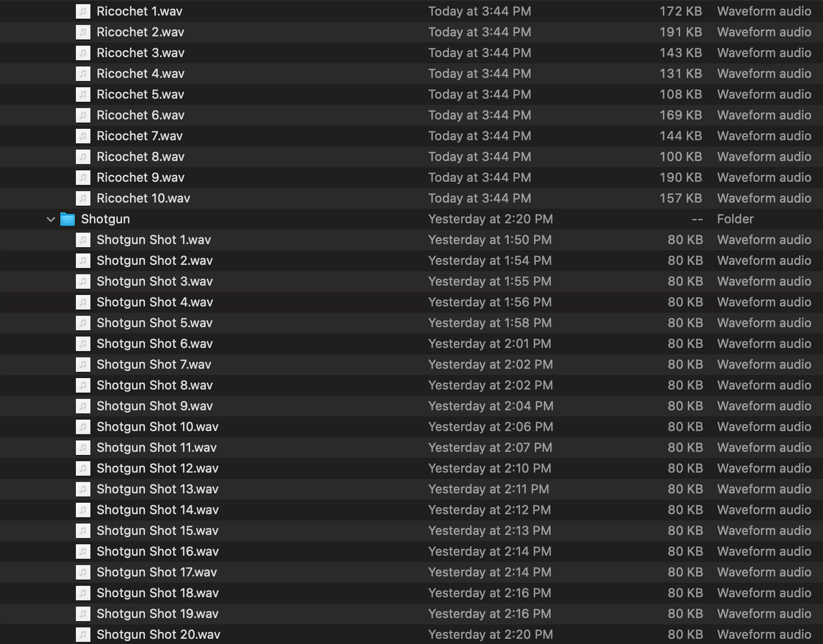Select Shotgun Shot 10.wav in the list
The image size is (823, 644).
point(157,426)
